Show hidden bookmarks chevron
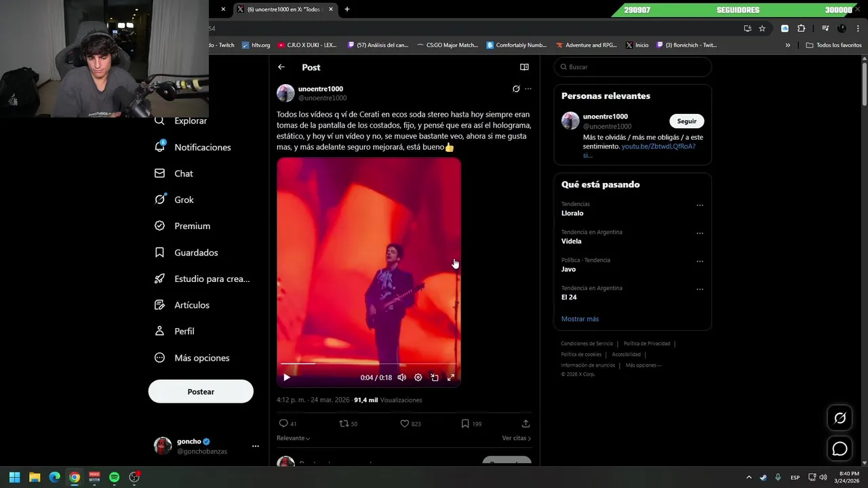Image resolution: width=868 pixels, height=488 pixels. tap(788, 45)
